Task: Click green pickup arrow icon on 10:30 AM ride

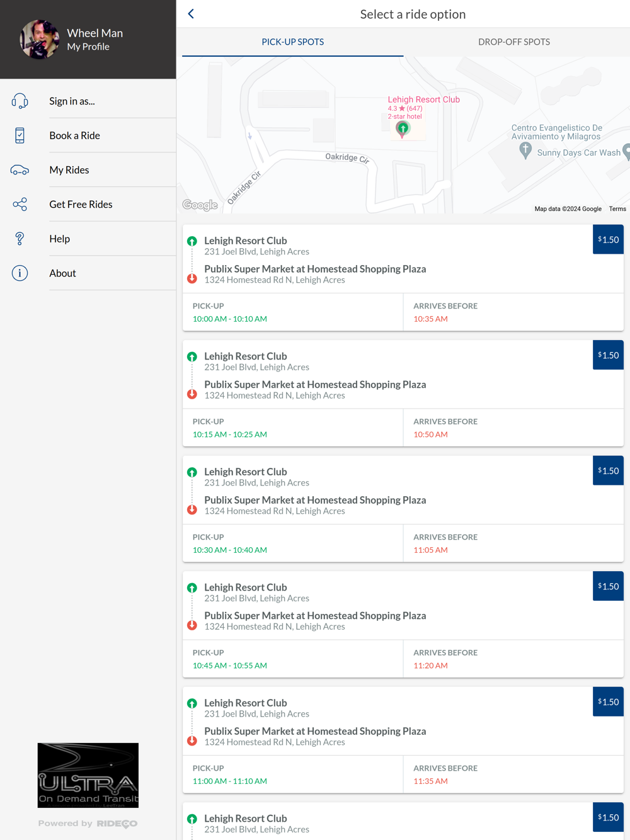Action: click(x=192, y=472)
